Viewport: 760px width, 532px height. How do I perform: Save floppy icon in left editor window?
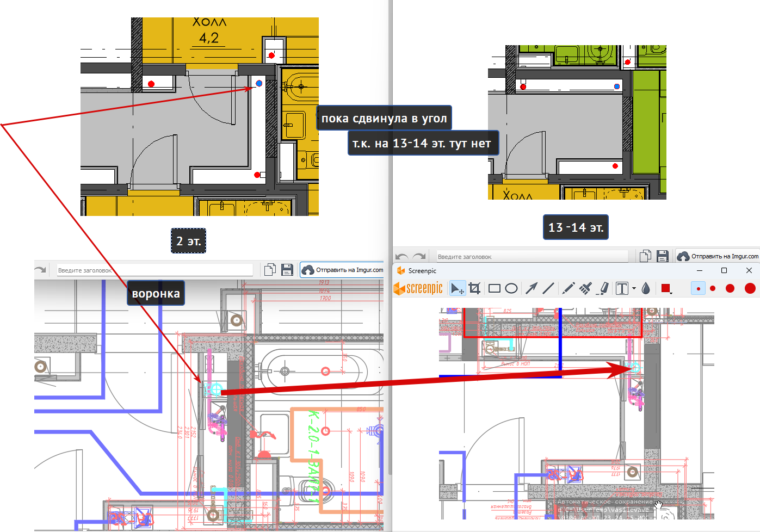pyautogui.click(x=287, y=270)
